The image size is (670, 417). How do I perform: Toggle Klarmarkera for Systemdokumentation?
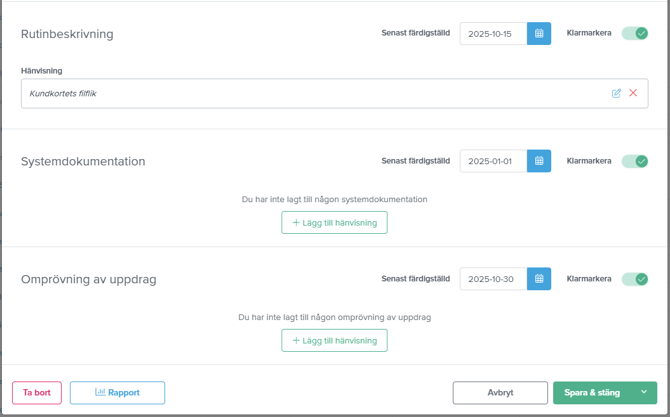click(635, 161)
